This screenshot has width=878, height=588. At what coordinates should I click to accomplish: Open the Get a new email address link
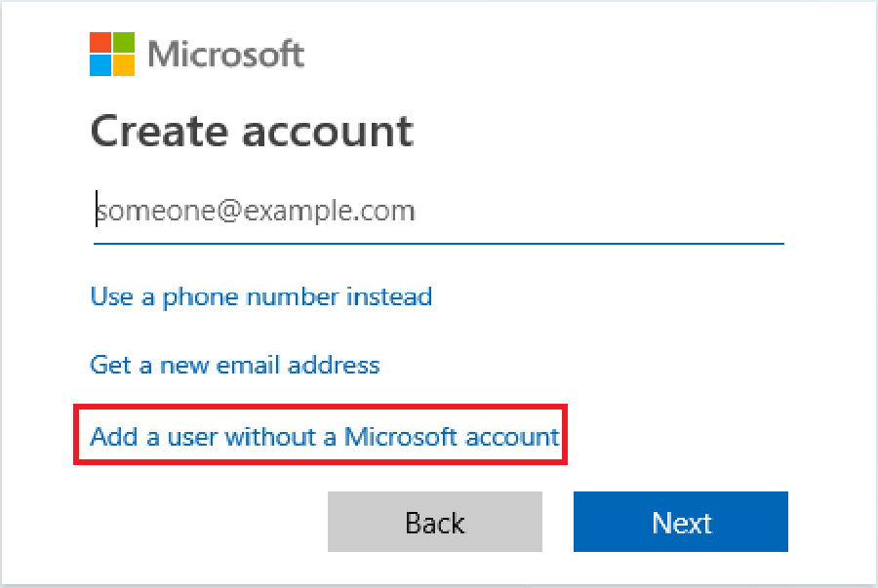pyautogui.click(x=235, y=366)
